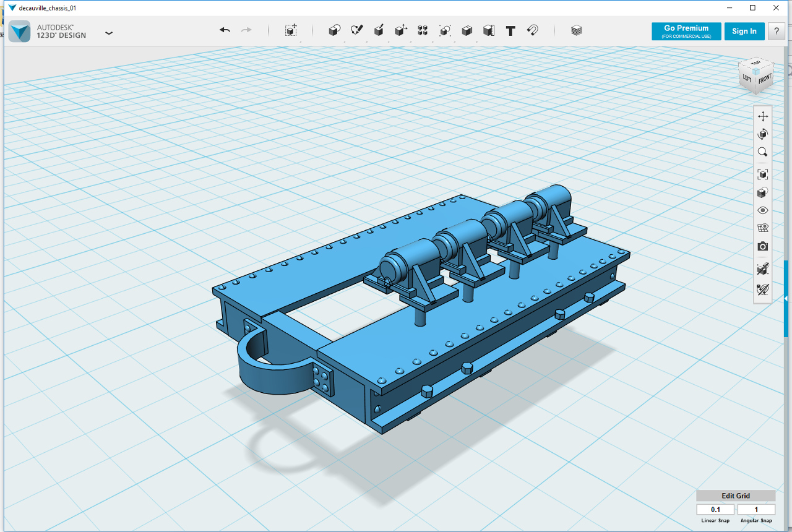Click the LEFT face of view cube
Screen dimensions: 792x532
(x=747, y=79)
